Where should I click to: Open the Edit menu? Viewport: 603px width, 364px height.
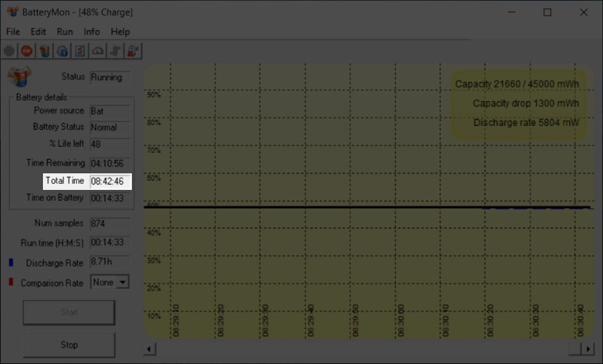(38, 32)
